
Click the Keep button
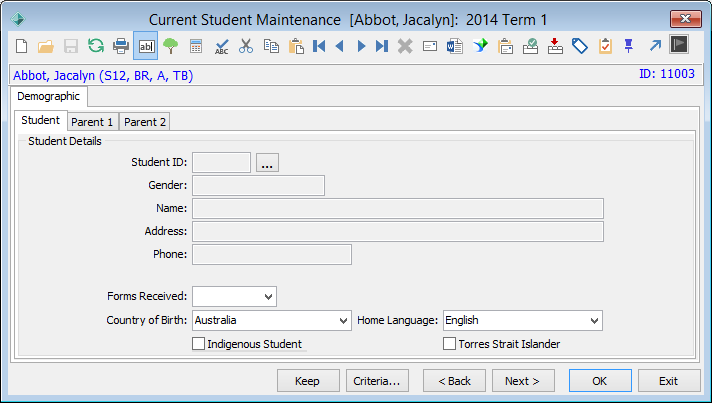pos(308,381)
